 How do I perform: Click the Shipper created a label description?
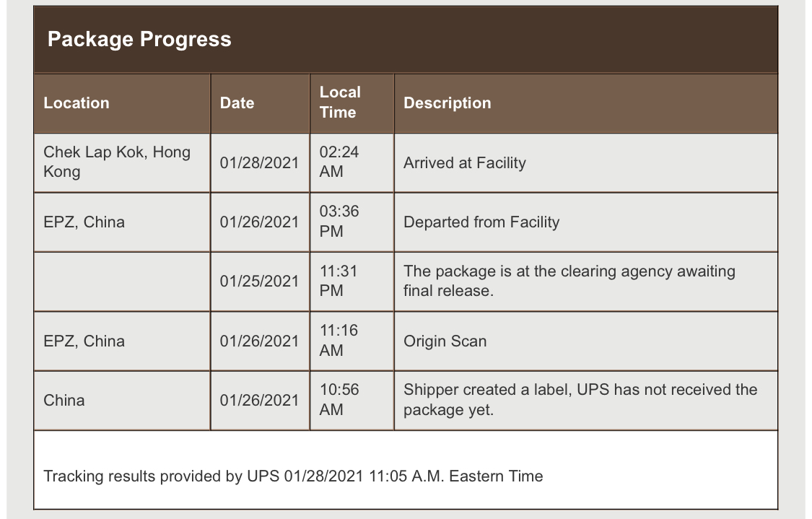pyautogui.click(x=580, y=399)
